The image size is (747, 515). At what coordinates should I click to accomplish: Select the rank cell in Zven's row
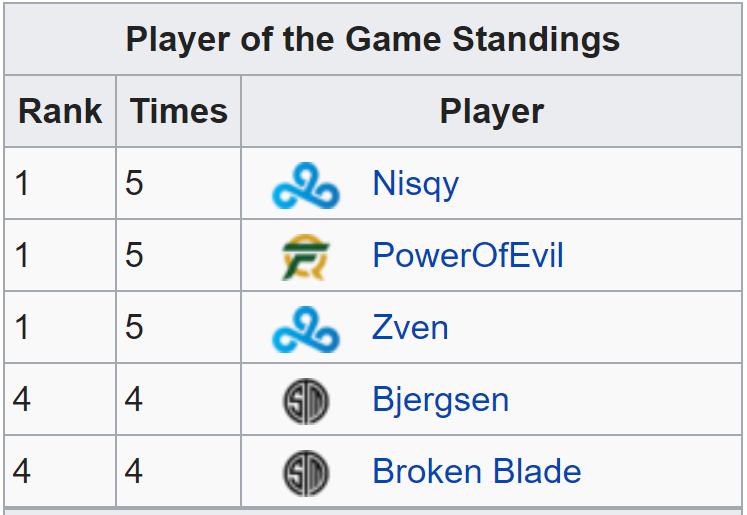(60, 327)
